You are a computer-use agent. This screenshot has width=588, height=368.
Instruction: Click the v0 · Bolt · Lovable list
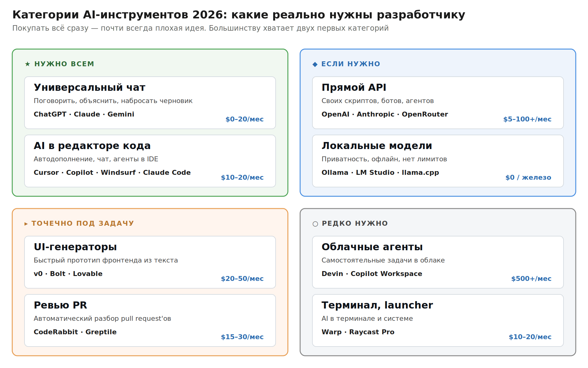click(68, 274)
